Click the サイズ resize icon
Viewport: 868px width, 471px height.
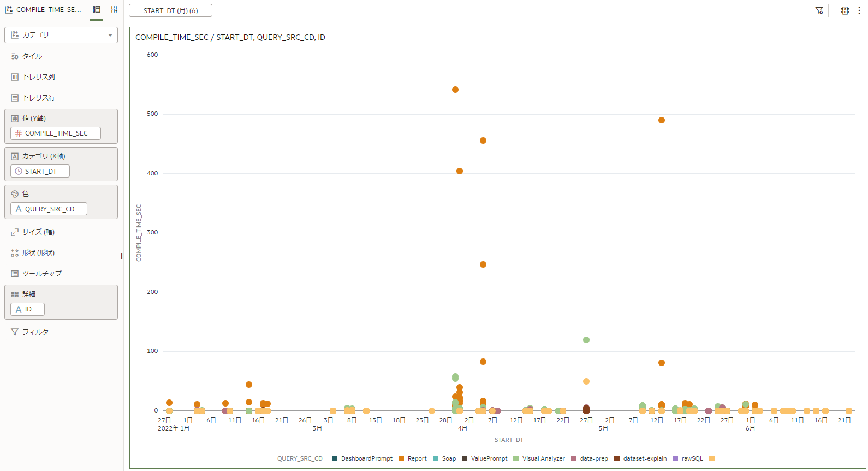coord(15,232)
